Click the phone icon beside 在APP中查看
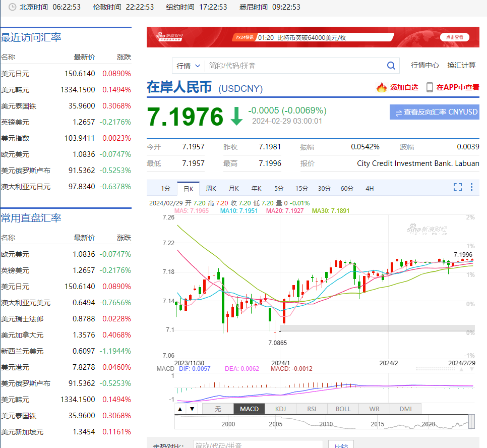This screenshot has height=448, width=487. [430, 87]
